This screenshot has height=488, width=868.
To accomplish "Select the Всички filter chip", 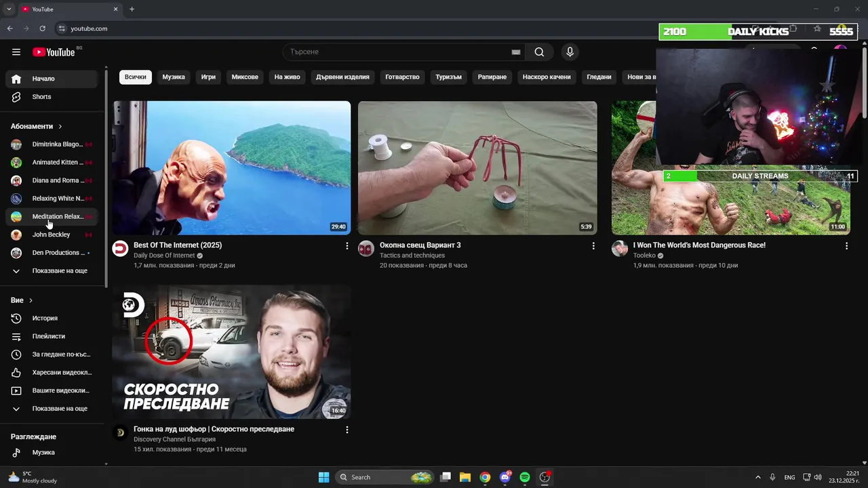I will click(x=135, y=77).
